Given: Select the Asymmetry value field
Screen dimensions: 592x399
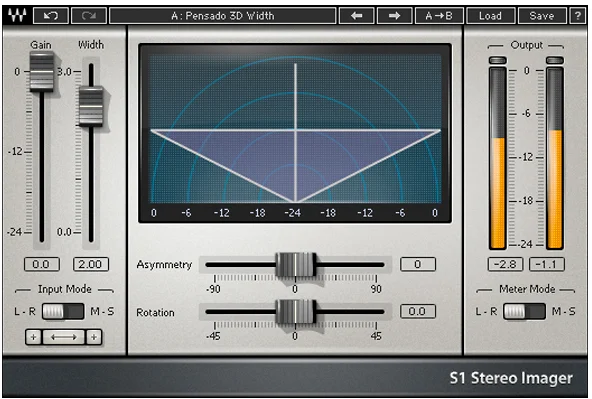Looking at the screenshot, I should [418, 264].
